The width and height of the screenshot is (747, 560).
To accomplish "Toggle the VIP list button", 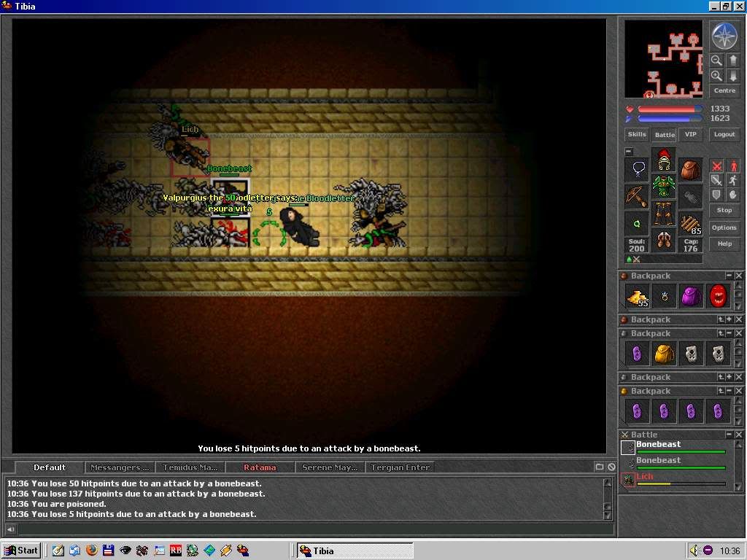I will [690, 134].
